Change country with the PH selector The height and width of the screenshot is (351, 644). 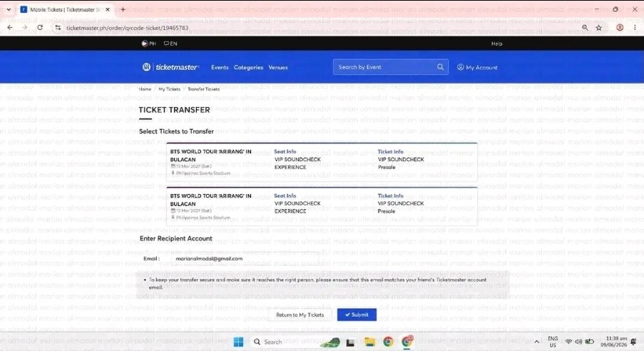click(x=148, y=43)
